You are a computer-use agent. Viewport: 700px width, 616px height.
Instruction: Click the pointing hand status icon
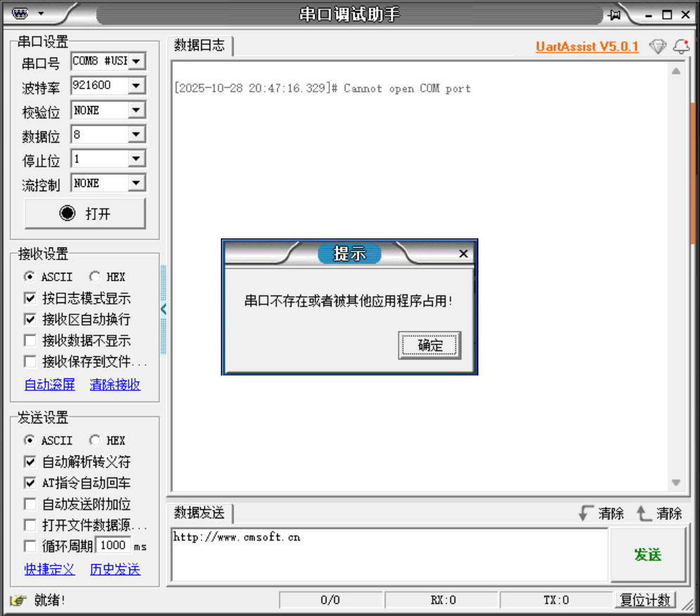(x=18, y=601)
